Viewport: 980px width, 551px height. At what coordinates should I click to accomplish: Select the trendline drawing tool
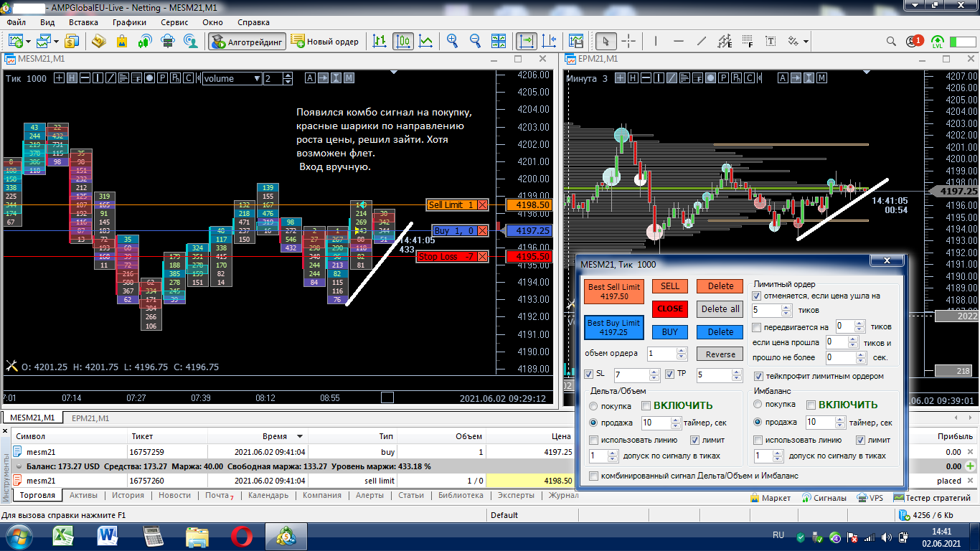coord(703,41)
